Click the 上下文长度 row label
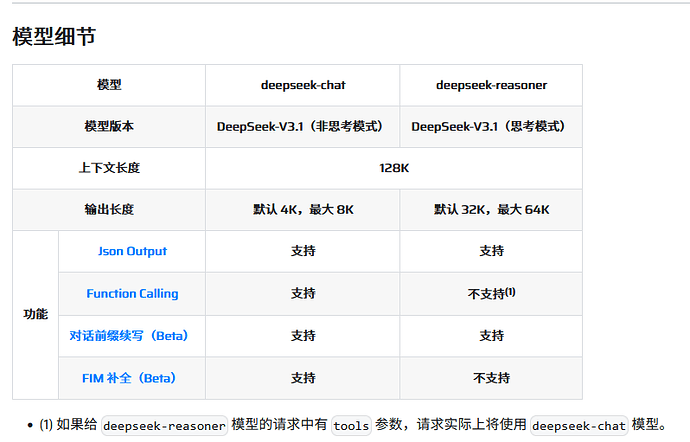 point(109,168)
